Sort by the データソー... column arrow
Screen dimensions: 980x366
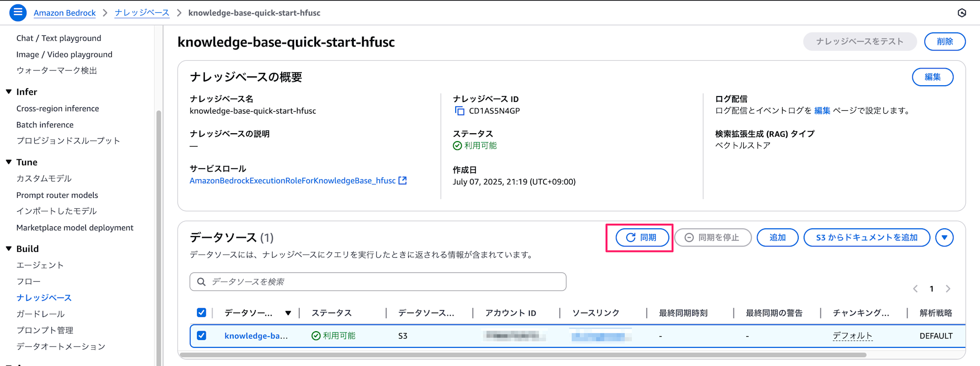tap(288, 313)
